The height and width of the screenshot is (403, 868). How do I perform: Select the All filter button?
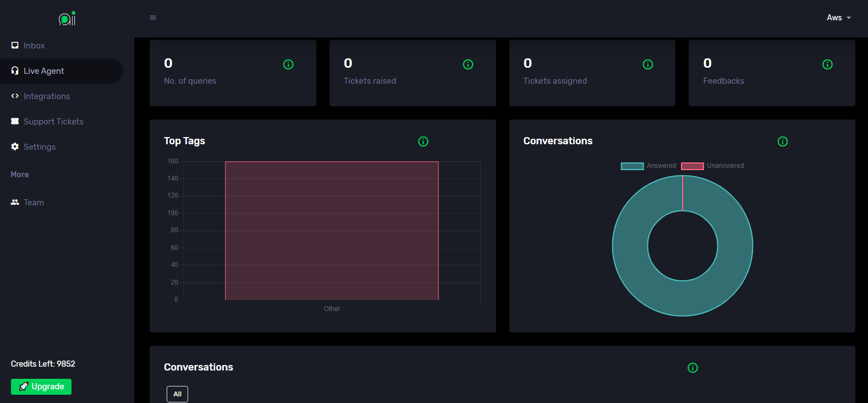pyautogui.click(x=177, y=394)
